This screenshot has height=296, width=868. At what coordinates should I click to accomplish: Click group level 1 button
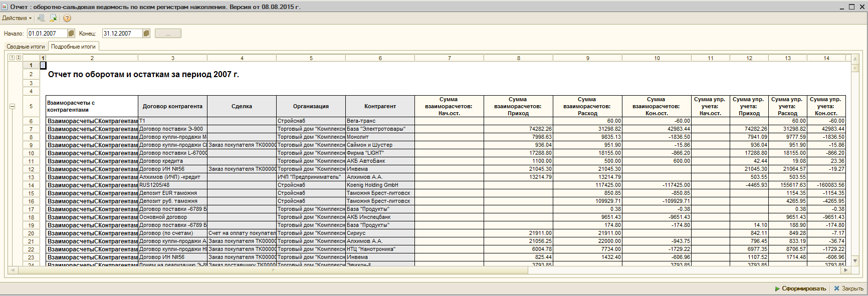point(12,58)
